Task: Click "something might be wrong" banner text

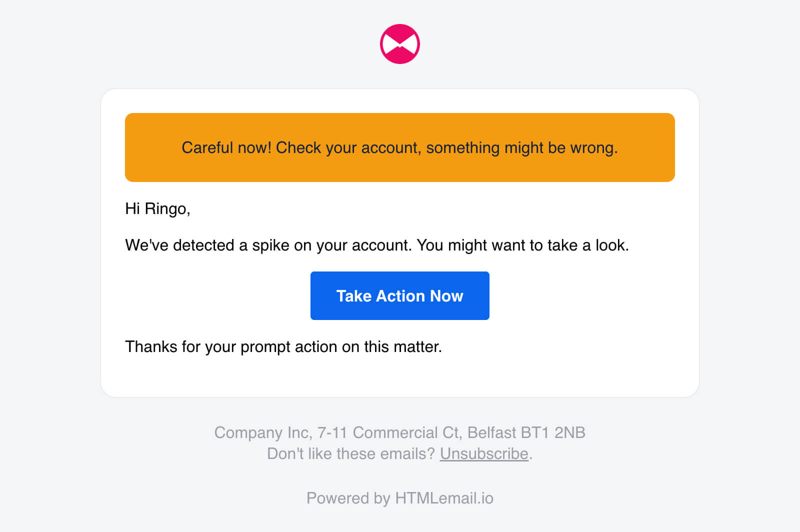Action: [x=521, y=147]
